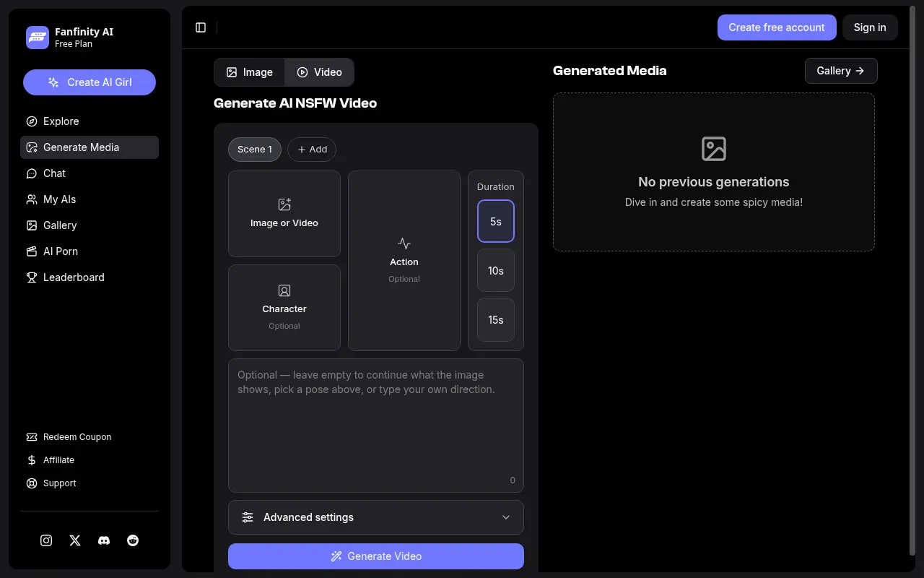Image resolution: width=924 pixels, height=578 pixels.
Task: Expand the Advanced settings chevron
Action: 506,517
